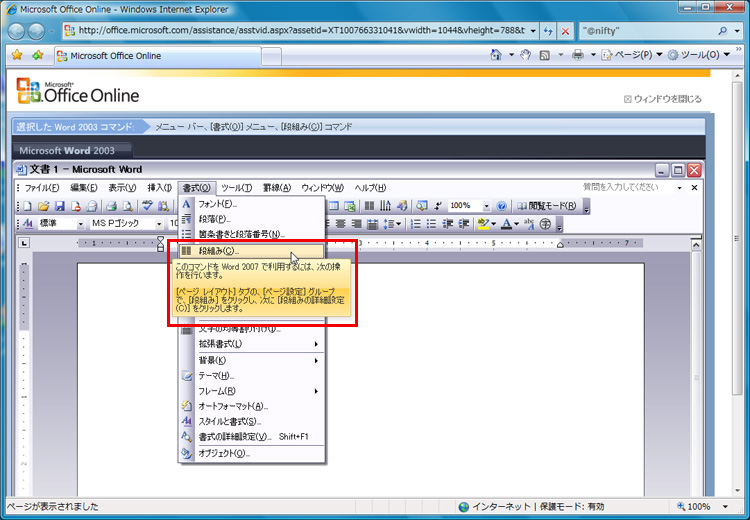Open the zoom 100% dropdown in Word toolbar
The image size is (750, 520).
pos(486,206)
